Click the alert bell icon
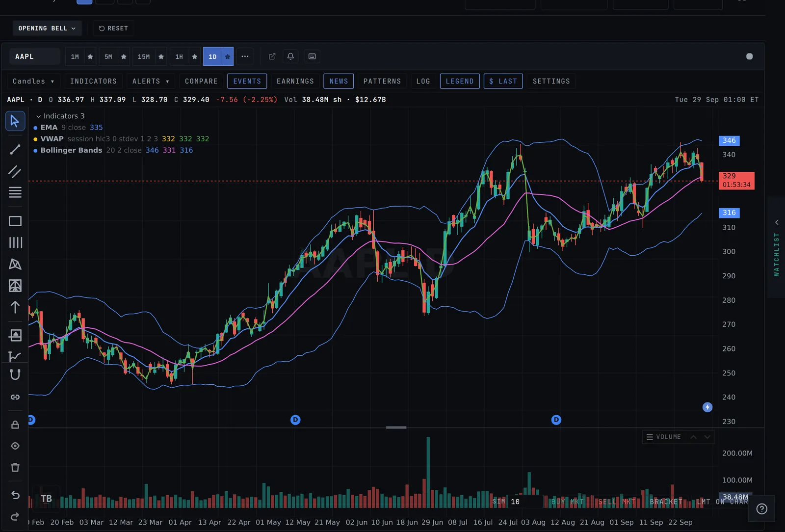The image size is (785, 532). pos(290,56)
